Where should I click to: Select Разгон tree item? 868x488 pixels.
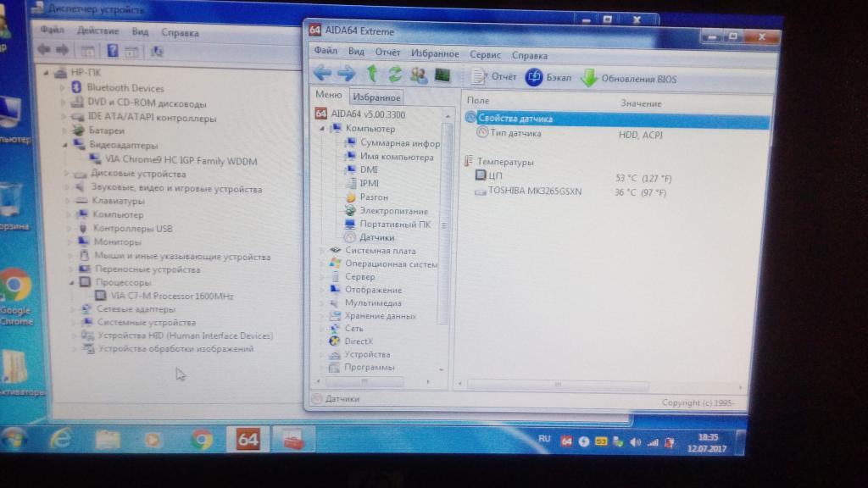[x=374, y=197]
